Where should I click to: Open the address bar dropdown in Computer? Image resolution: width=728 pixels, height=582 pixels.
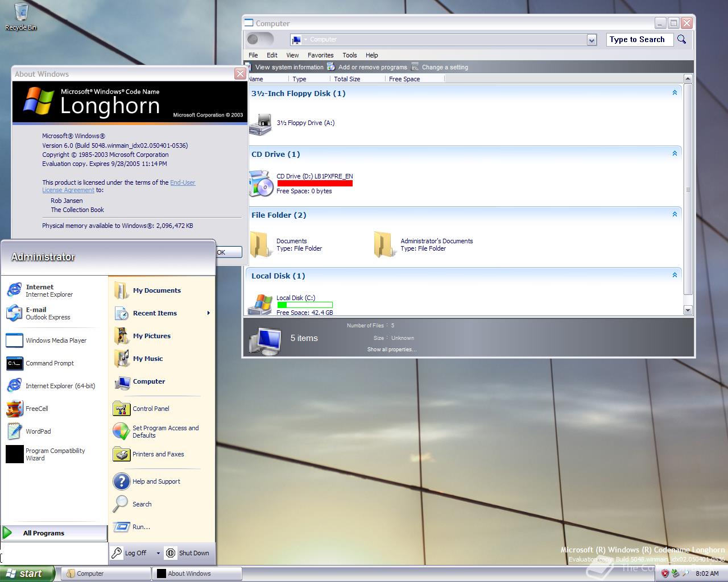[x=591, y=40]
